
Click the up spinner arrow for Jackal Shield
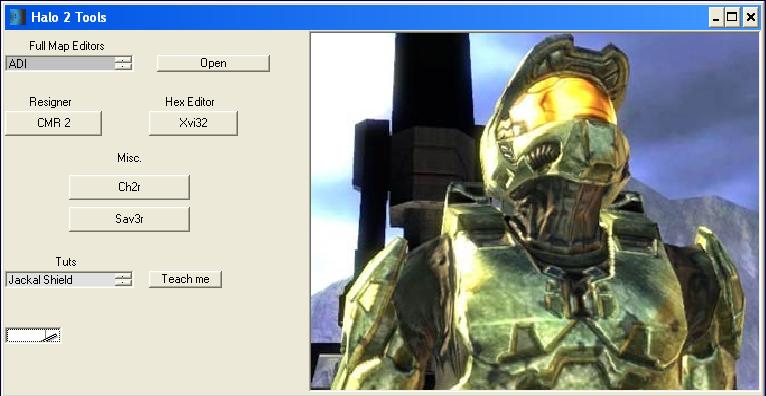tap(123, 276)
